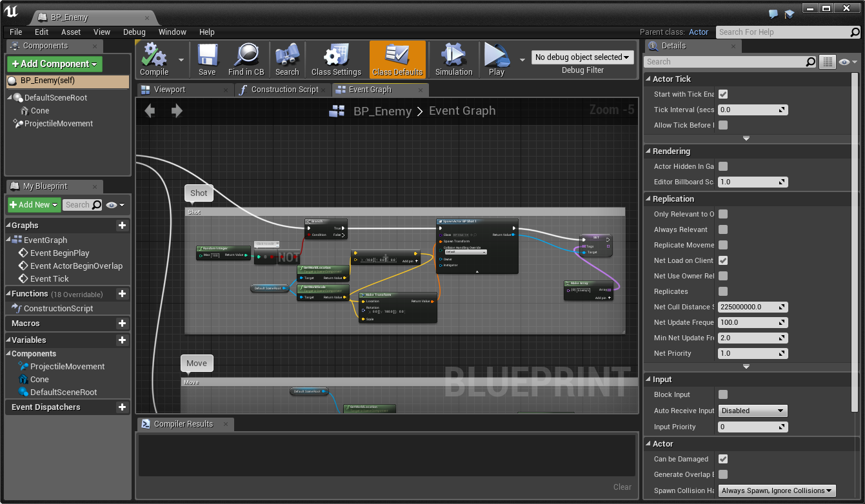The image size is (865, 504).
Task: Click the Search For Help magnifier icon
Action: tap(855, 32)
